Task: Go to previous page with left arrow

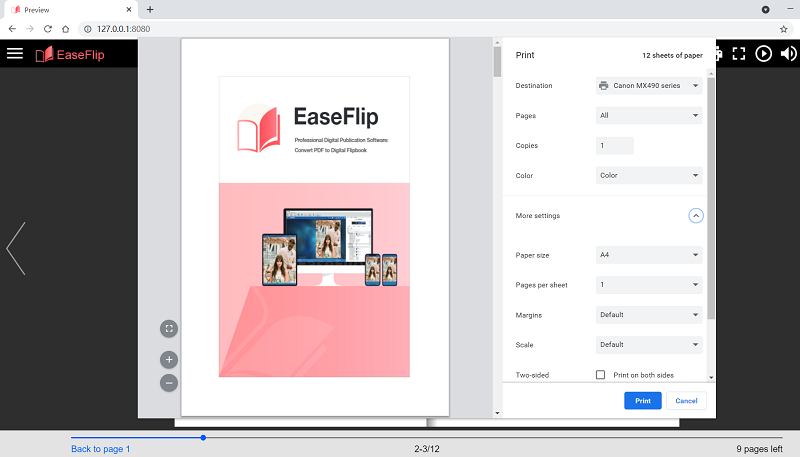Action: 16,248
